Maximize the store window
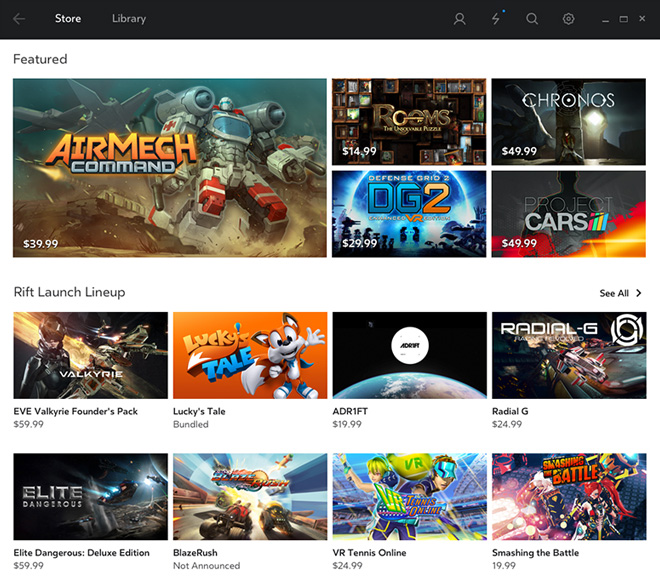 coord(624,19)
